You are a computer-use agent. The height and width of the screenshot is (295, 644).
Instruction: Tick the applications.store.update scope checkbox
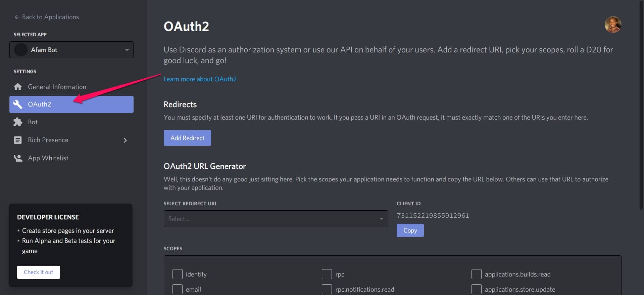[x=476, y=289]
